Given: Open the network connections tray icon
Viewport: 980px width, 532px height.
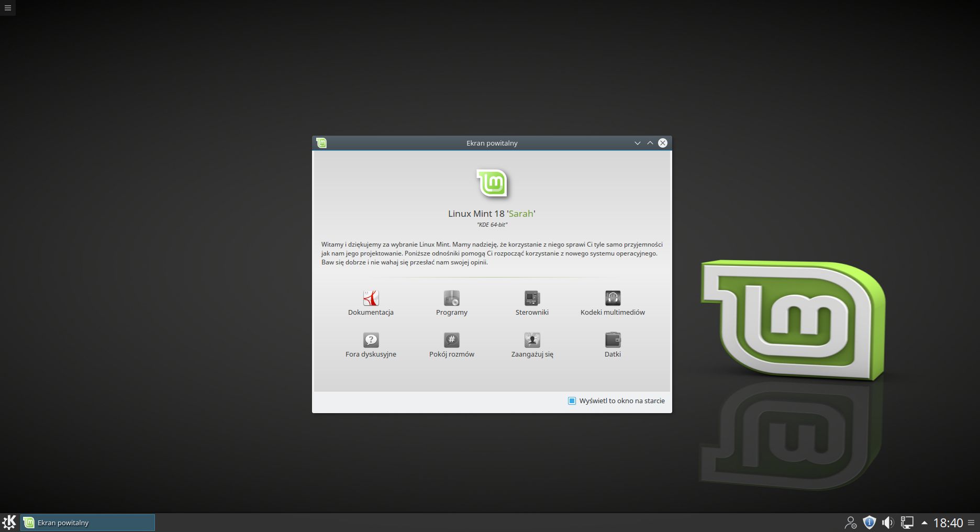Looking at the screenshot, I should (x=907, y=523).
